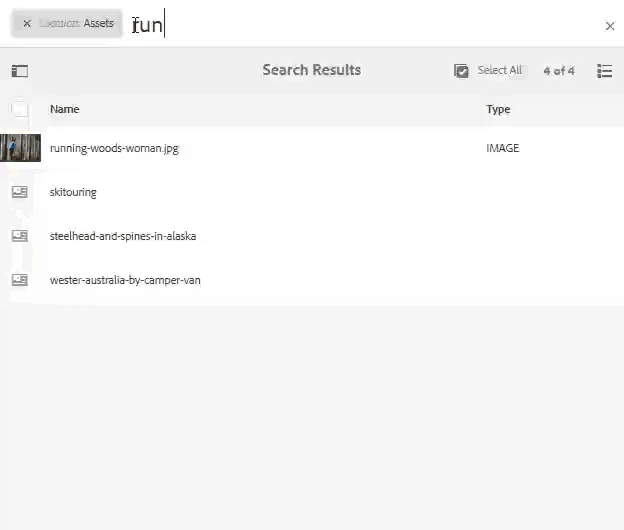Screen dimensions: 624x530
Task: Sort by the Type column header
Action: (x=498, y=109)
